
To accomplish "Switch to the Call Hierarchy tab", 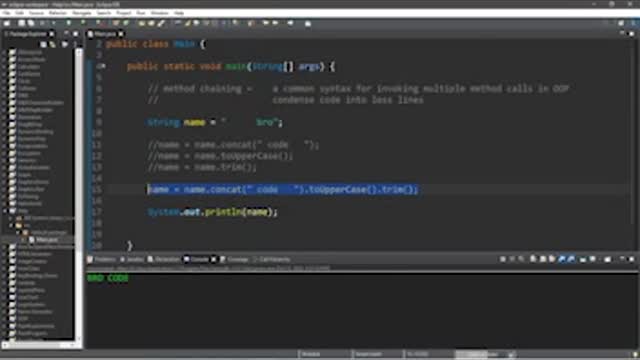I will tap(271, 259).
